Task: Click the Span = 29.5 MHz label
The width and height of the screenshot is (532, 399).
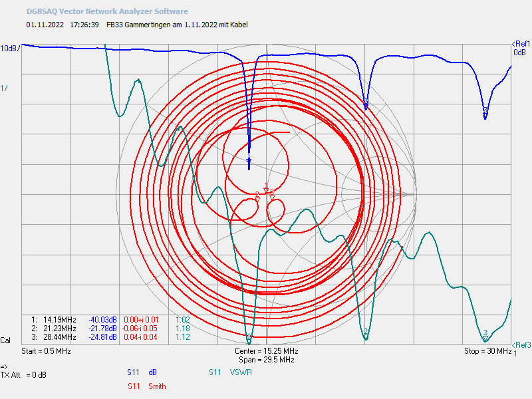Action: pyautogui.click(x=267, y=360)
